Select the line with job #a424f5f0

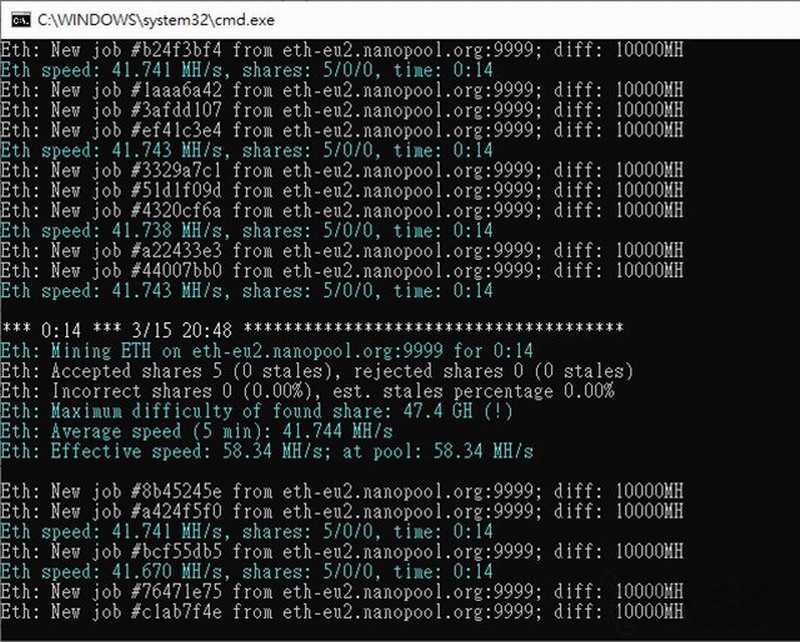(342, 511)
